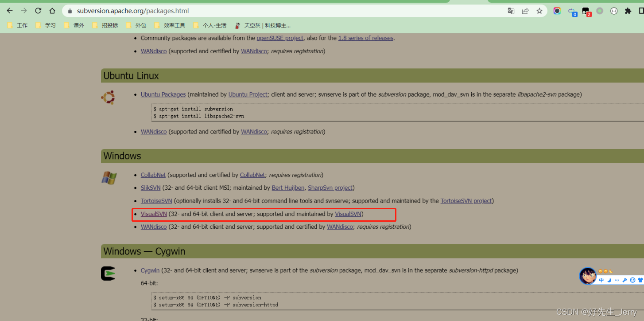Viewport: 644px width, 321px height.
Task: Reload the page with the refresh icon
Action: click(38, 11)
